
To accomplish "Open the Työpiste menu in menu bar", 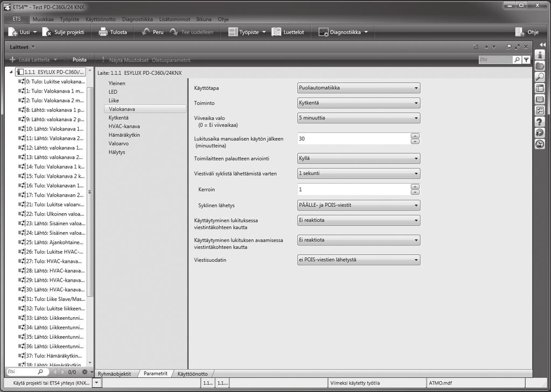I will [x=69, y=19].
